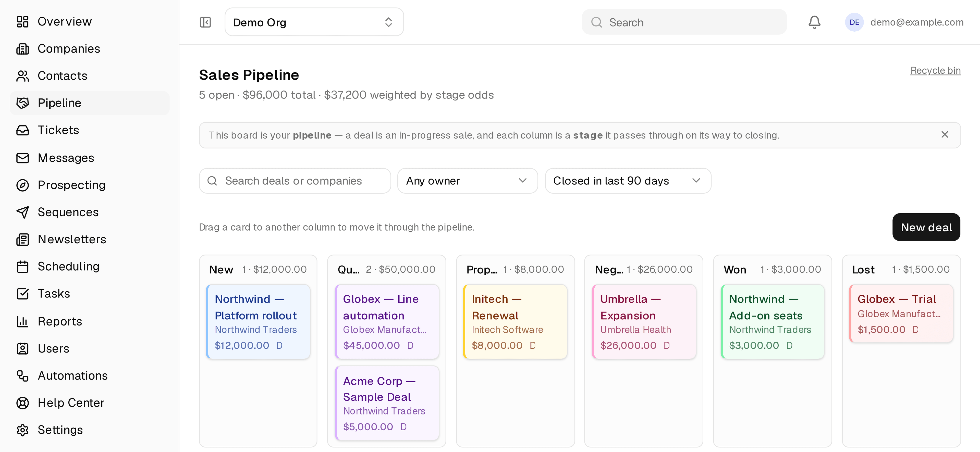
Task: Click the Messages envelope icon
Action: pyautogui.click(x=22, y=158)
